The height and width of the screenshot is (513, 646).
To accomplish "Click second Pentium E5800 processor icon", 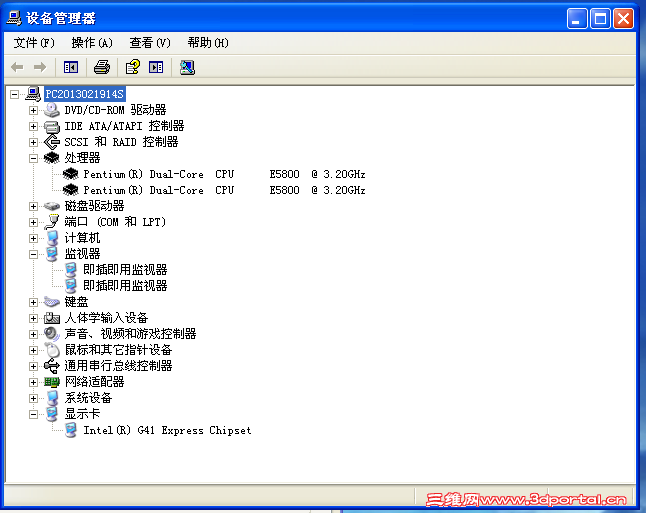I will click(71, 190).
